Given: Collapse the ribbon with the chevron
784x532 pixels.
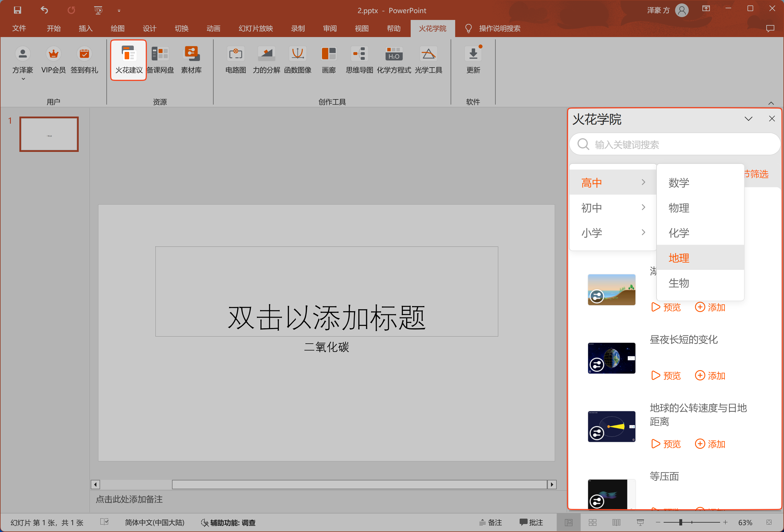Looking at the screenshot, I should [771, 103].
